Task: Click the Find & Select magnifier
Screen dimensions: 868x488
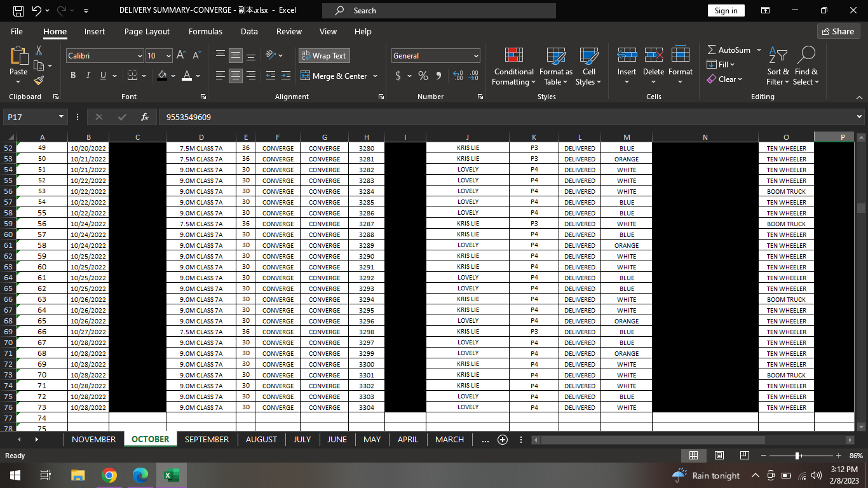Action: pyautogui.click(x=806, y=67)
